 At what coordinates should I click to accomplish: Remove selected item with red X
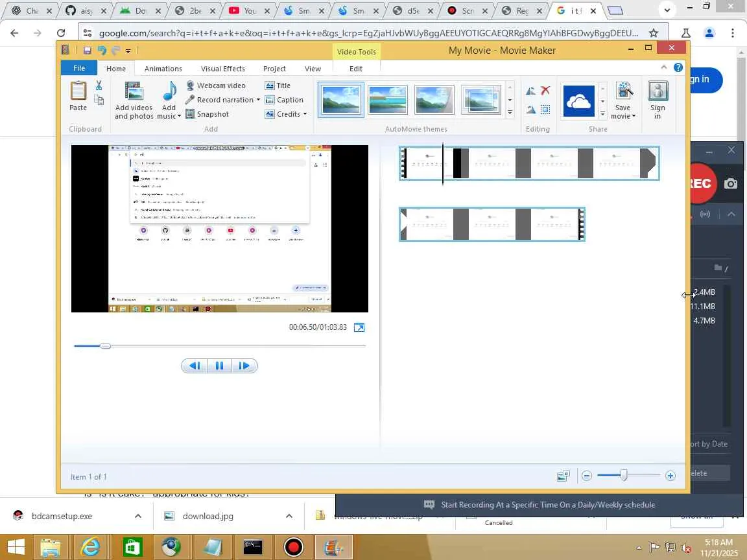[545, 91]
